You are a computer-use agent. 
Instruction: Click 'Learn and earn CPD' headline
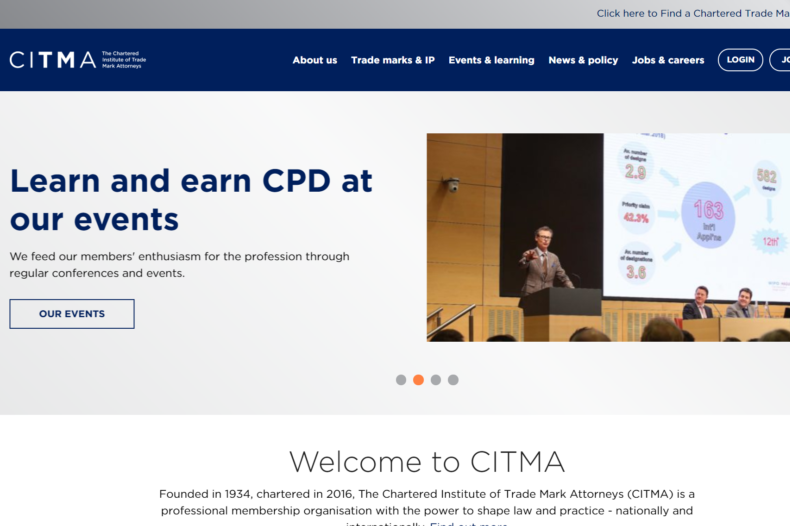tap(191, 200)
